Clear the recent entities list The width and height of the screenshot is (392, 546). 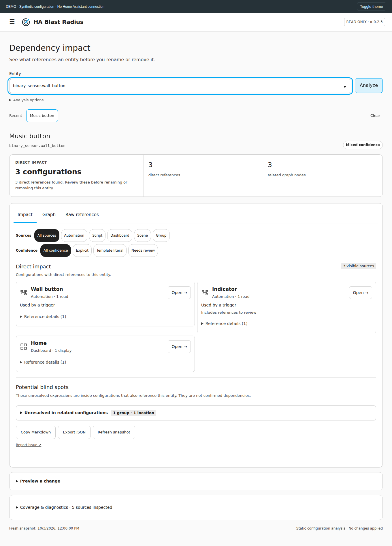tap(375, 116)
